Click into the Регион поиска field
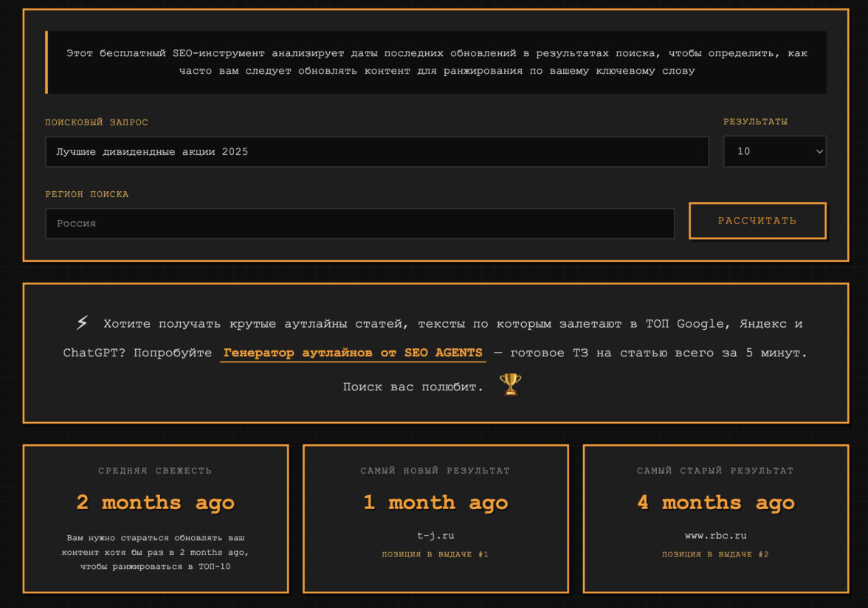Viewport: 868px width, 608px height. click(x=359, y=224)
